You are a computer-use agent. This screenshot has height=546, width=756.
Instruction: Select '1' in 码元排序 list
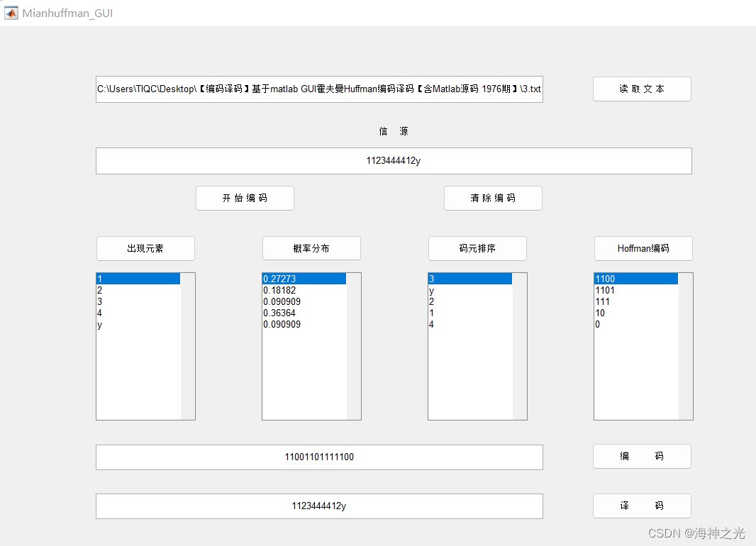470,313
